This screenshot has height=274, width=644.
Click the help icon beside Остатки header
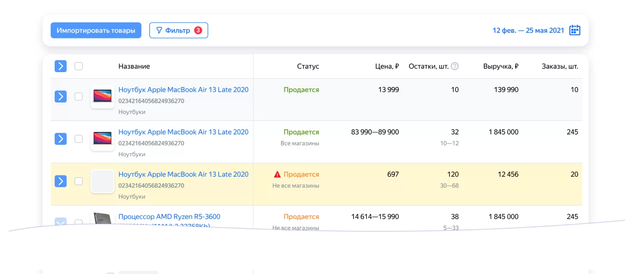coord(455,66)
